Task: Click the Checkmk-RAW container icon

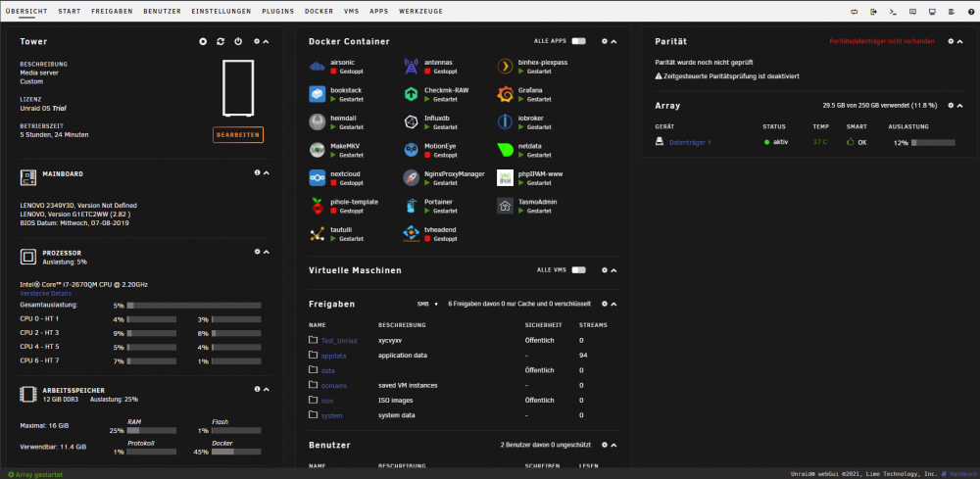Action: click(412, 94)
